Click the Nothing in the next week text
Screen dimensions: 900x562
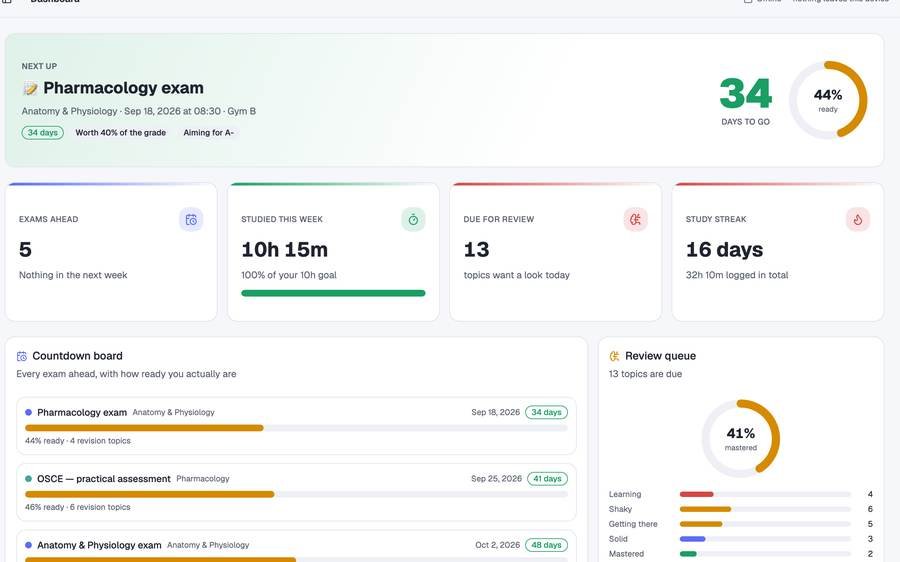[x=73, y=275]
